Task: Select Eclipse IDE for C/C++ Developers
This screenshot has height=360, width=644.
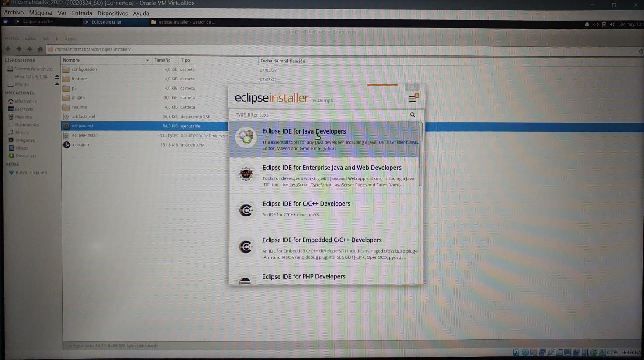Action: [x=324, y=212]
